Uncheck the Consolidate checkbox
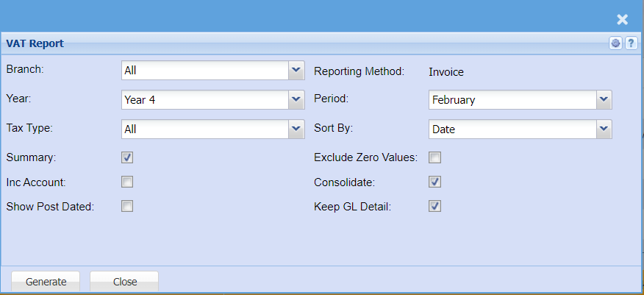 [x=435, y=182]
